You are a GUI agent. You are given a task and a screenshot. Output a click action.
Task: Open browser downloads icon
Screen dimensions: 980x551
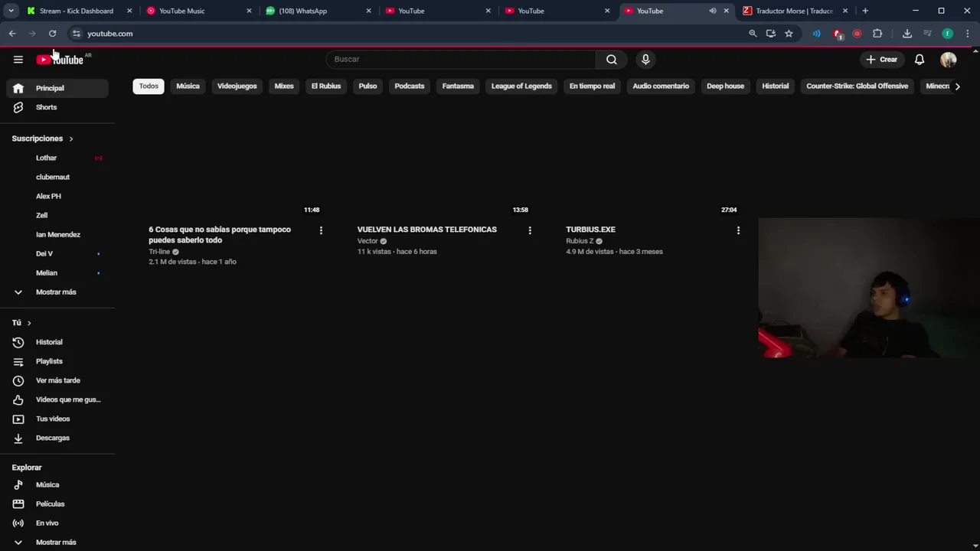click(907, 34)
